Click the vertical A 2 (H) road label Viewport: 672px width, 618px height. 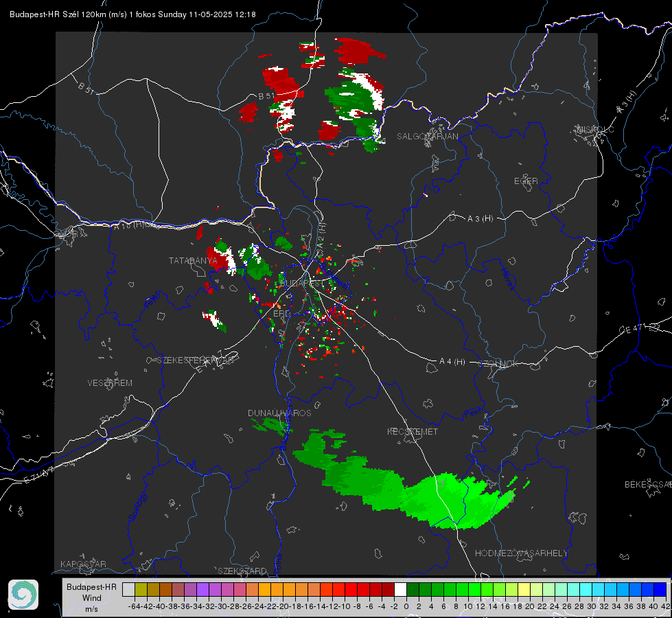pyautogui.click(x=321, y=235)
